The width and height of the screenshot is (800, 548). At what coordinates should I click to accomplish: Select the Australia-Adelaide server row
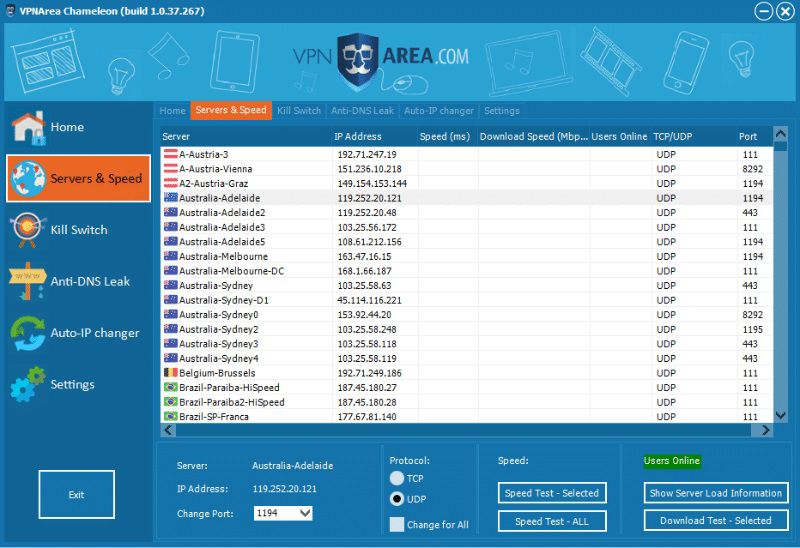[467, 198]
